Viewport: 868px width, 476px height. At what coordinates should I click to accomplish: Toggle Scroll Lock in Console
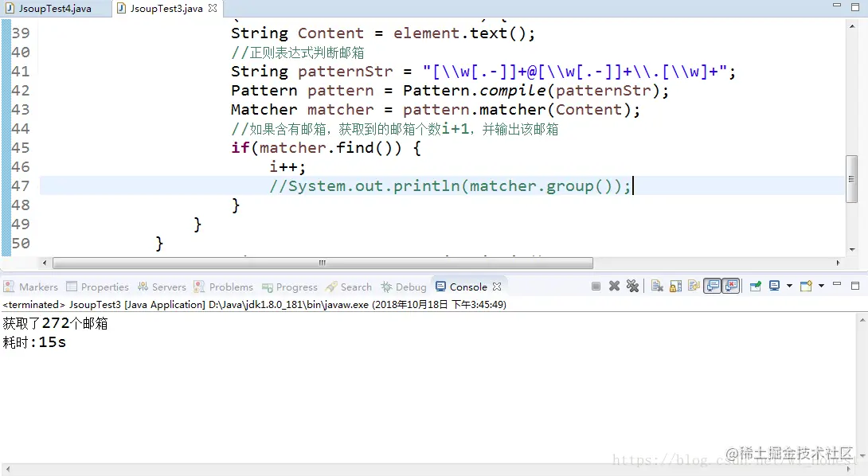point(676,286)
